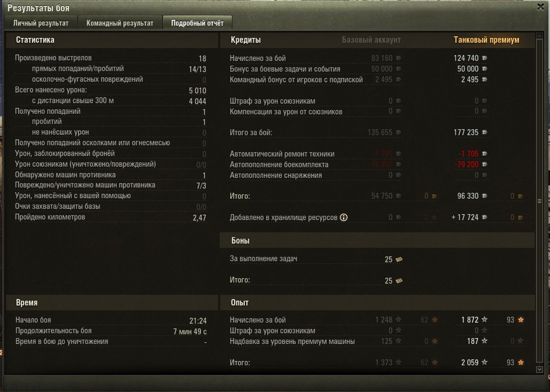Image resolution: width=550 pixels, height=392 pixels.
Task: Click the scrollbar thumb grip
Action: tap(539, 201)
